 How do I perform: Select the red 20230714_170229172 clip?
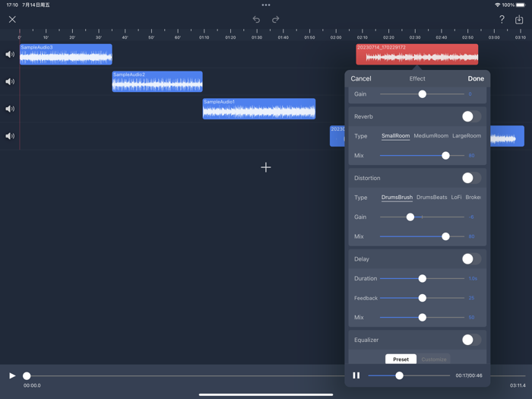[x=417, y=54]
